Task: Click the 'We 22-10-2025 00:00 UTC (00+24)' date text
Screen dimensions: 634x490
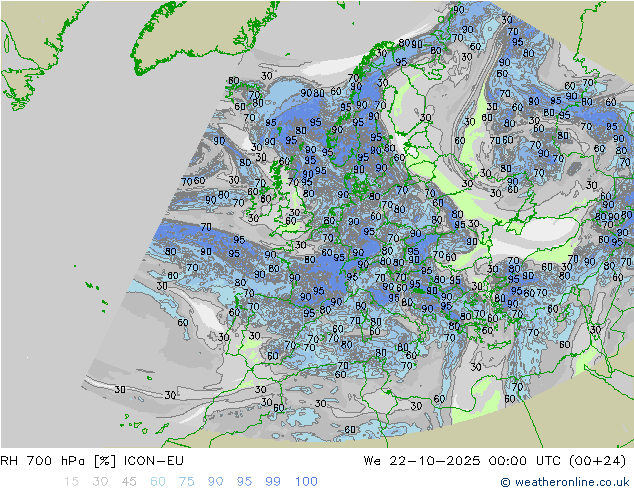Action: (495, 460)
